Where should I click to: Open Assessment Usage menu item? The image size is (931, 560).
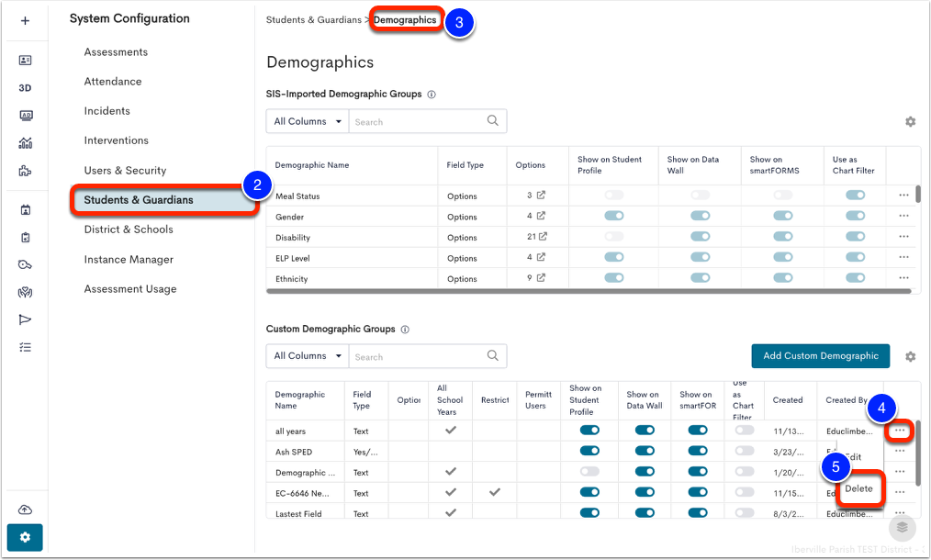[130, 289]
